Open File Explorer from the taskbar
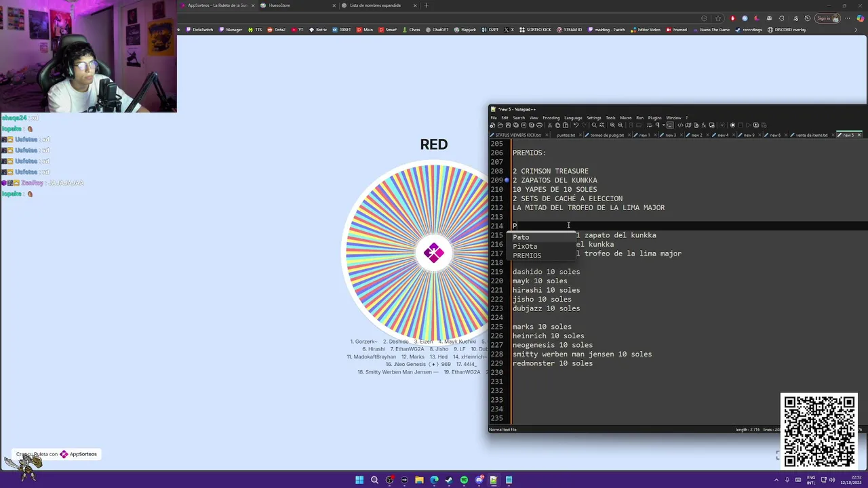The width and height of the screenshot is (868, 488). point(419,480)
